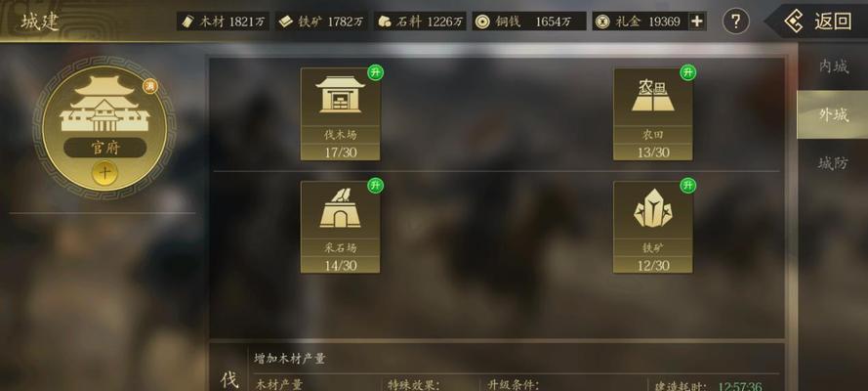Click the 铜钱 copper coin counter

(x=529, y=22)
